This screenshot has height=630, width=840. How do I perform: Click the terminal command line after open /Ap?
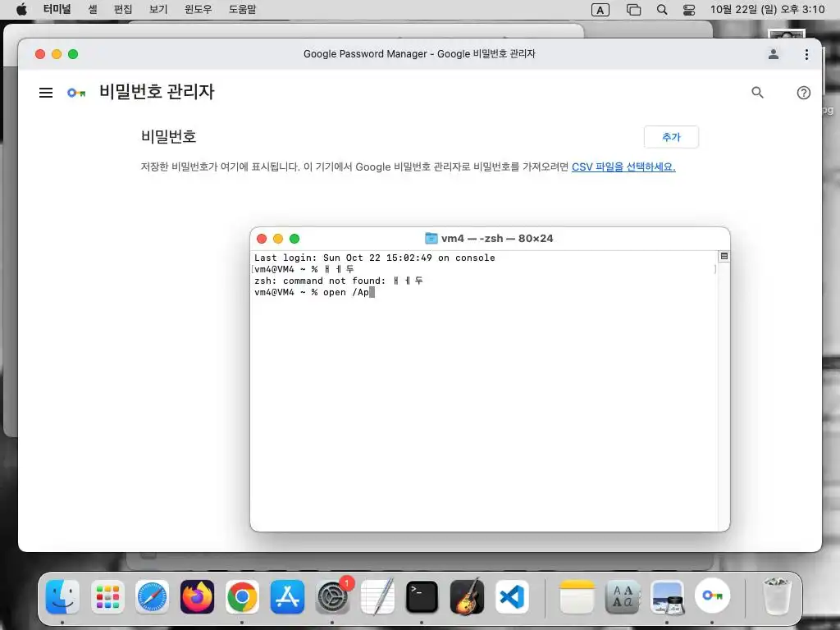[x=372, y=293]
